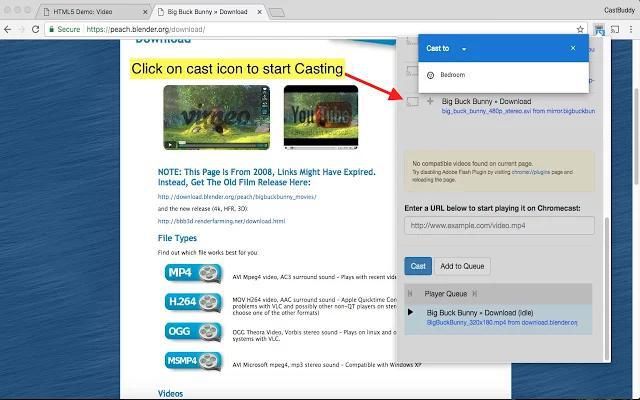The width and height of the screenshot is (640, 400).
Task: Open the Chrome three-dot menu
Action: [631, 29]
